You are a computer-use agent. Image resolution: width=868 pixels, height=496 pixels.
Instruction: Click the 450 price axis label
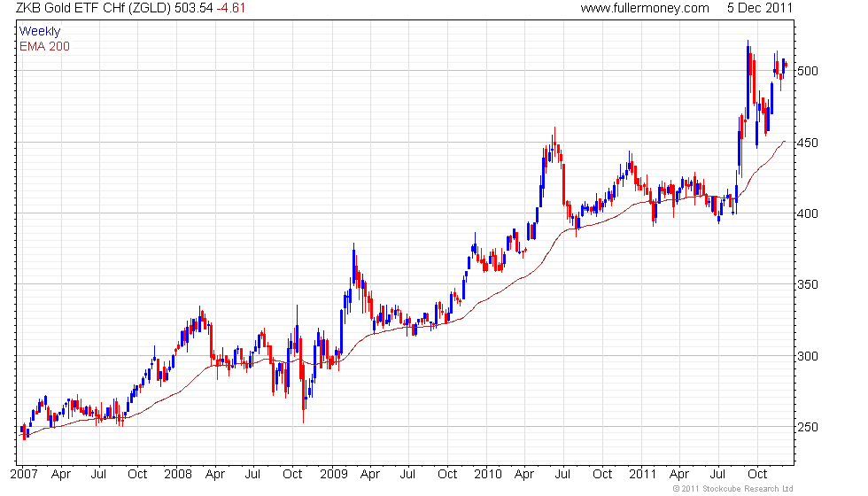pos(808,143)
